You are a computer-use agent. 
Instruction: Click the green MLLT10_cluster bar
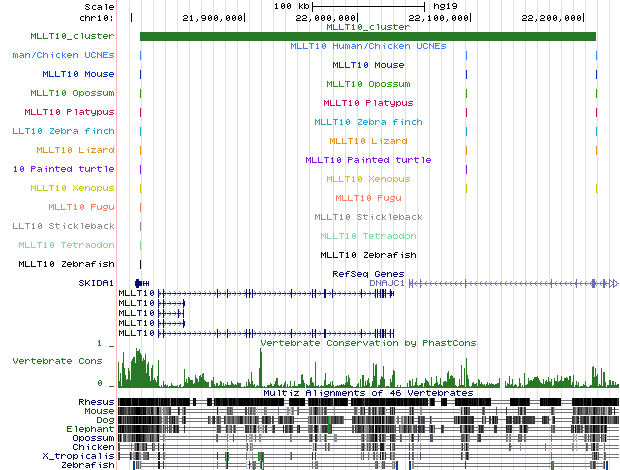(x=367, y=37)
